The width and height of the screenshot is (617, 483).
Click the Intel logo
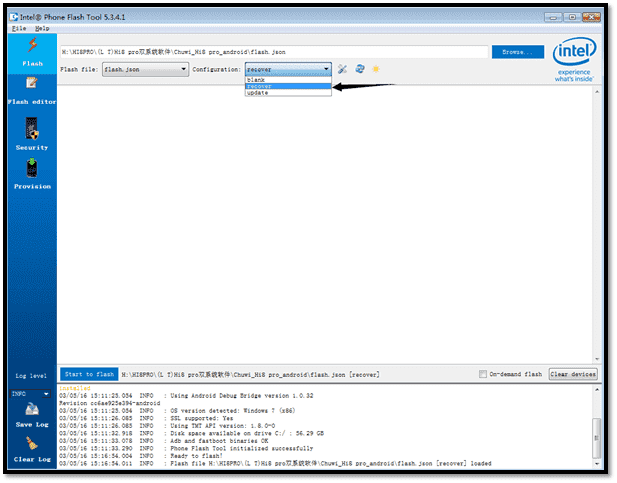[x=574, y=59]
